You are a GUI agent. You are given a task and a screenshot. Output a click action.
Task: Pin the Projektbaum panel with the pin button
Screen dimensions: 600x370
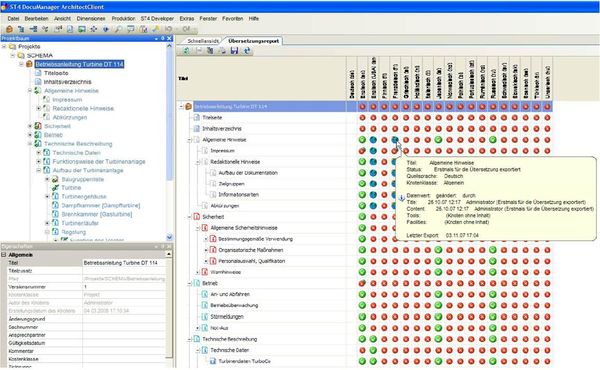coord(162,38)
